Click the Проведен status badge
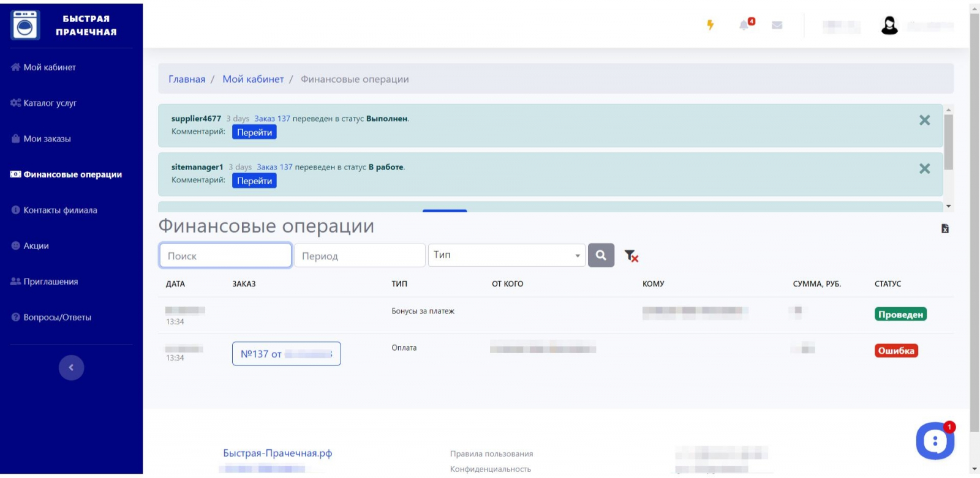980x478 pixels. 900,314
